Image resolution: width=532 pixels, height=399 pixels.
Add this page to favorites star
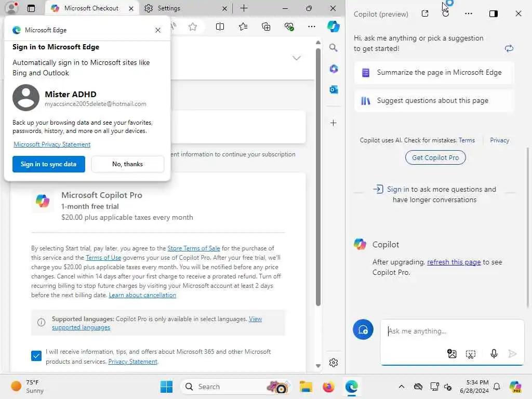point(193,26)
